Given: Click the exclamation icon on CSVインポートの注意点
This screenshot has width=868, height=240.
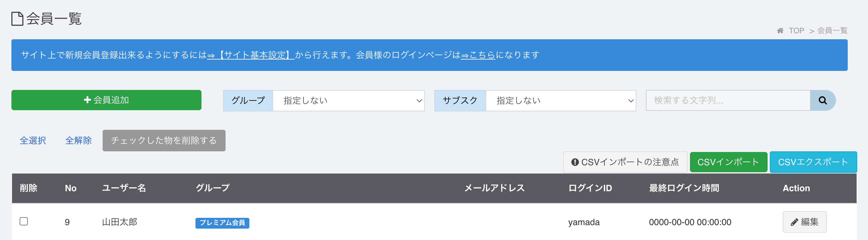Looking at the screenshot, I should click(575, 162).
